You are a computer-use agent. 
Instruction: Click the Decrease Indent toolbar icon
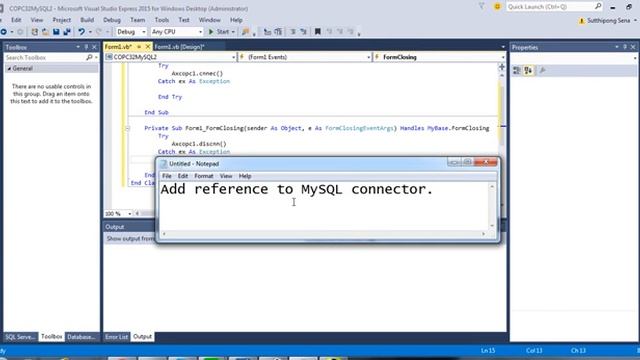(x=293, y=31)
